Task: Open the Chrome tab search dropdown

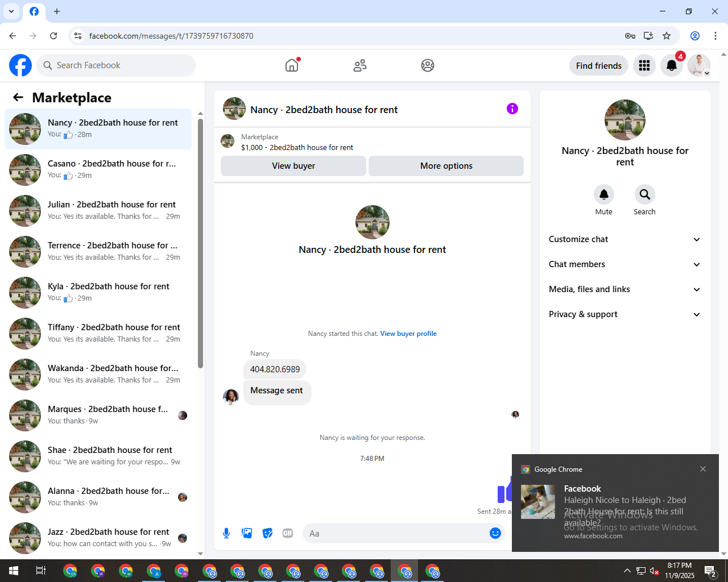Action: [11, 11]
